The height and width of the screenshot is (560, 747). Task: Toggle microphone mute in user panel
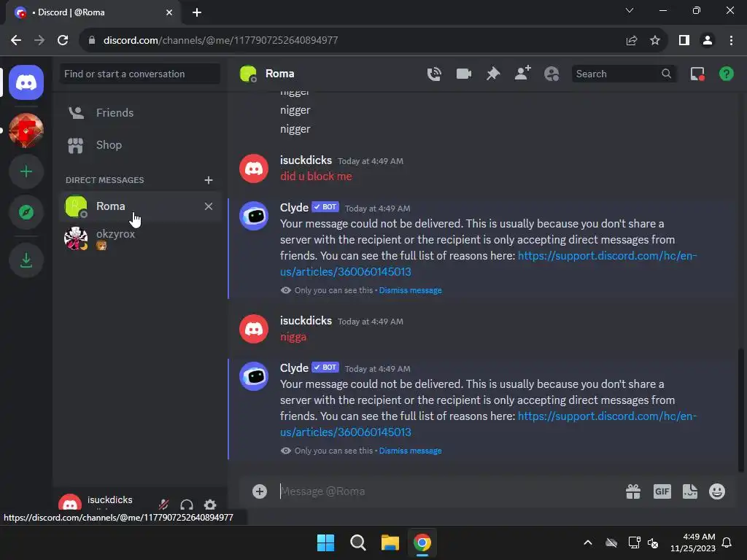point(163,505)
